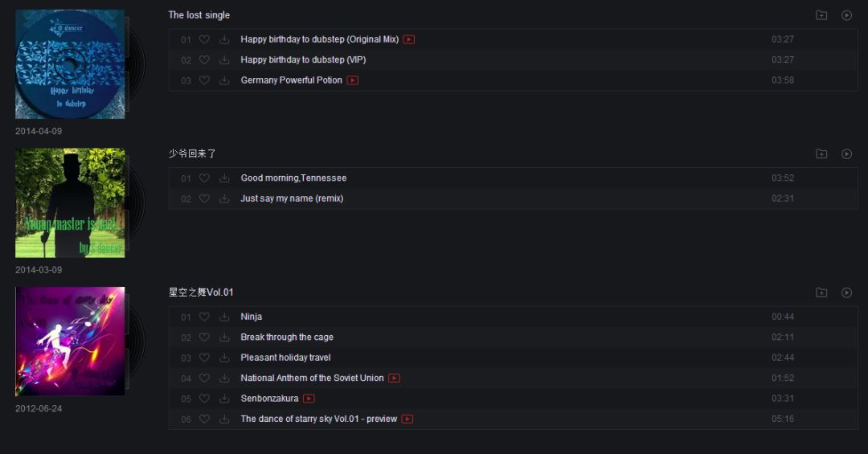Add The lost single album to collection
Screen dimensions: 868x454
821,15
